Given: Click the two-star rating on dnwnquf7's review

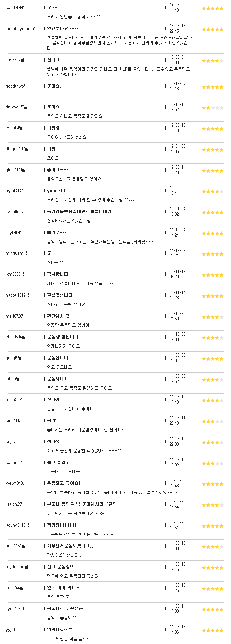Looking at the screenshot, I should point(213,108).
